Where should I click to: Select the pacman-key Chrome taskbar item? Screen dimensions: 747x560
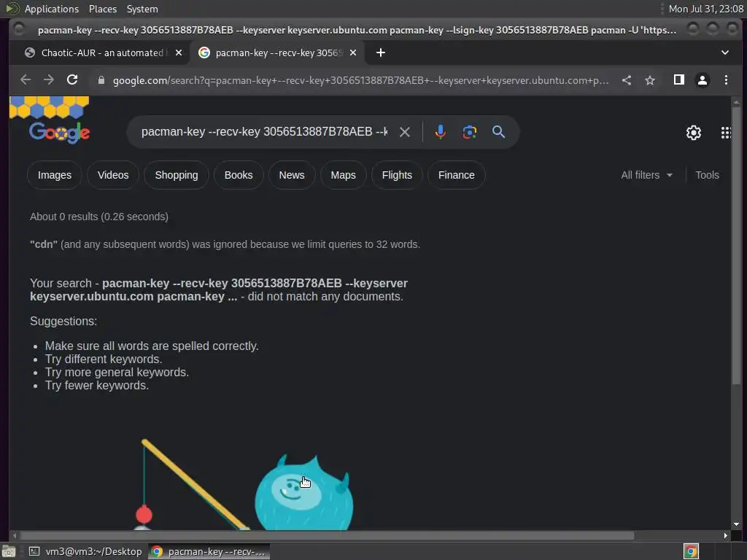[209, 551]
